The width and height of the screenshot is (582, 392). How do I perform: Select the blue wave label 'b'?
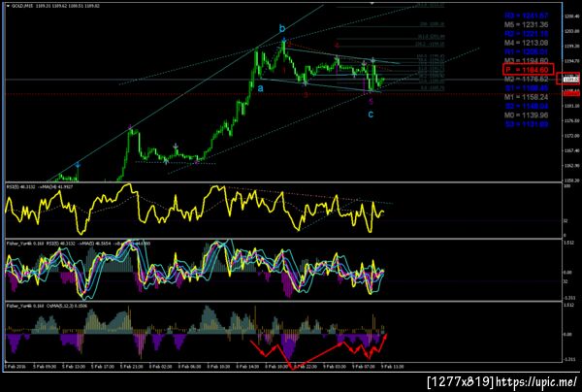(x=282, y=28)
